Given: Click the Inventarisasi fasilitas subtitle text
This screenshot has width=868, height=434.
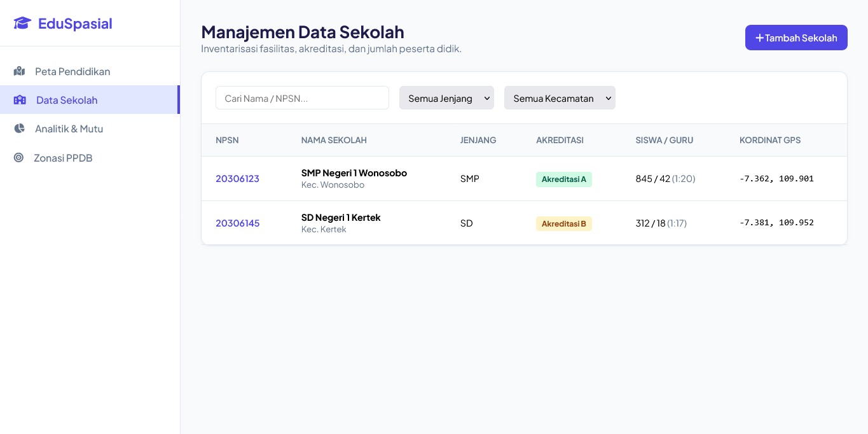Looking at the screenshot, I should (x=331, y=49).
